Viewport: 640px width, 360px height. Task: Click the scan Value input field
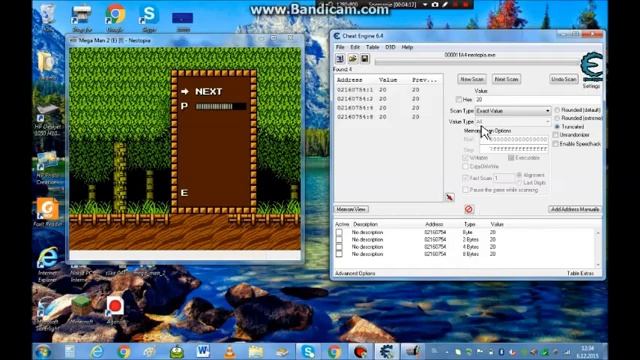(x=538, y=100)
